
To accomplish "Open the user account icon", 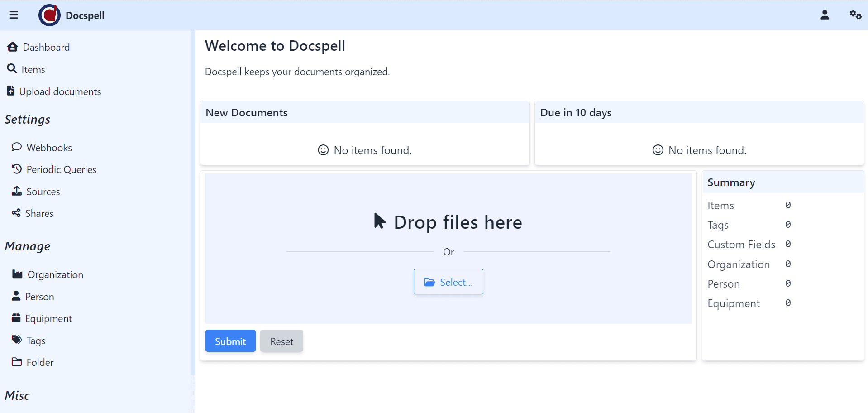I will point(825,15).
